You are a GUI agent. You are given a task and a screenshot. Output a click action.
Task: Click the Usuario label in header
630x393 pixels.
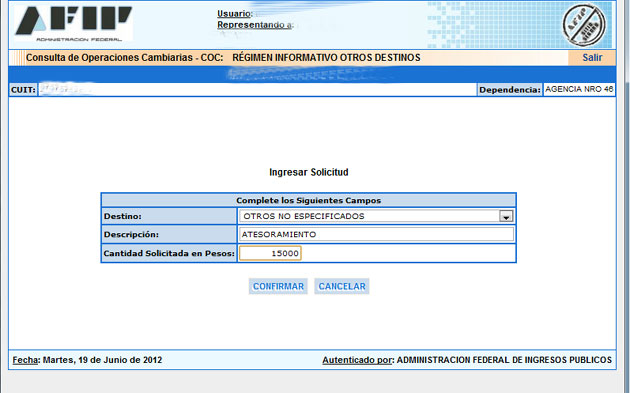click(235, 14)
